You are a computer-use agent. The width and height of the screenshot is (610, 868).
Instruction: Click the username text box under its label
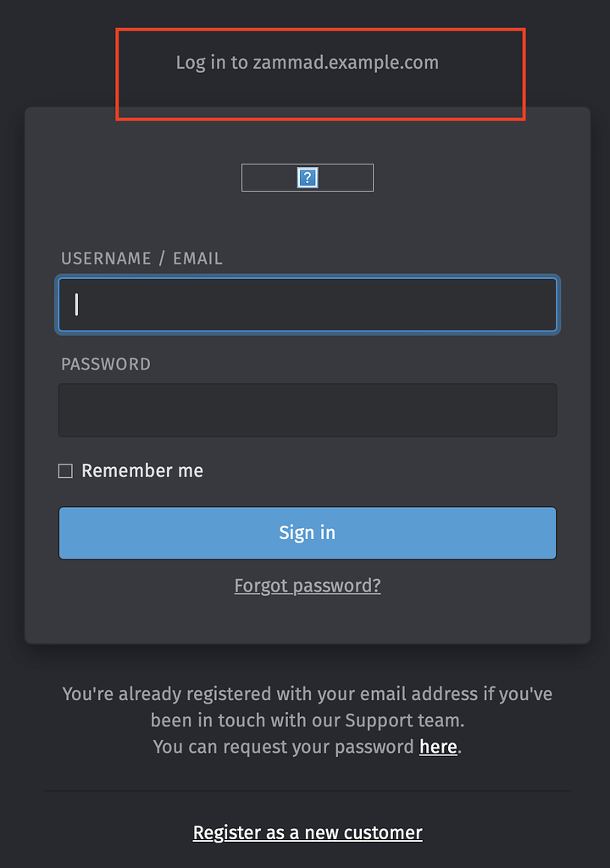(x=307, y=304)
